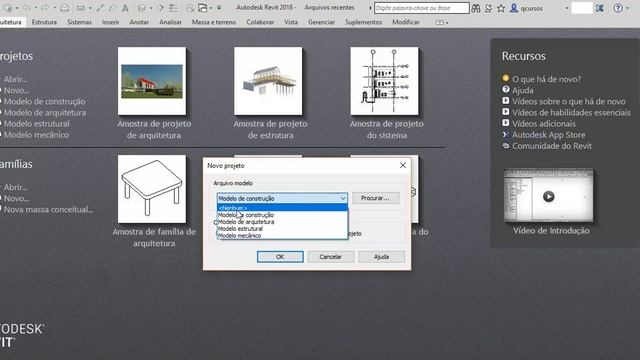640x360 pixels.
Task: Open the Massa e terreno tab
Action: tap(214, 22)
